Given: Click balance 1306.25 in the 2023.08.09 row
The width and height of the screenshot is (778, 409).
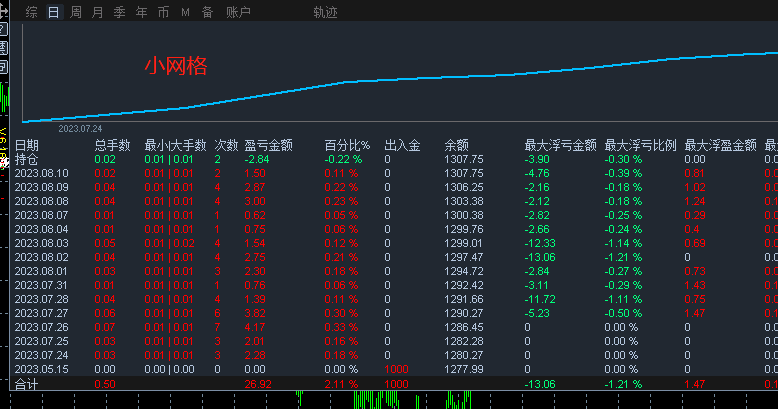Looking at the screenshot, I should click(x=463, y=187).
